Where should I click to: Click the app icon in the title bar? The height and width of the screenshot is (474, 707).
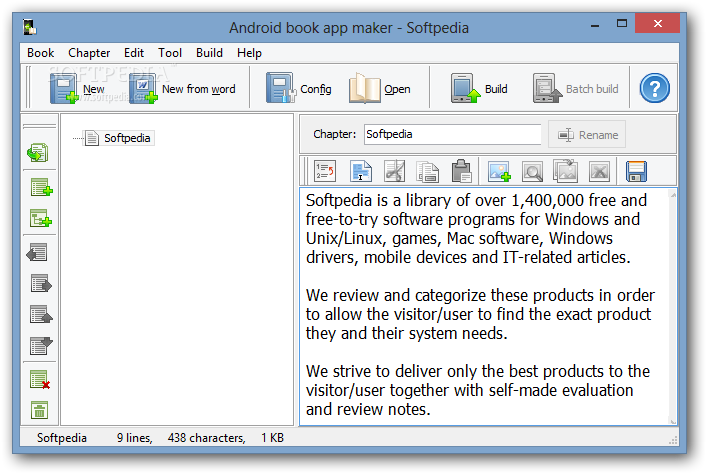(30, 27)
